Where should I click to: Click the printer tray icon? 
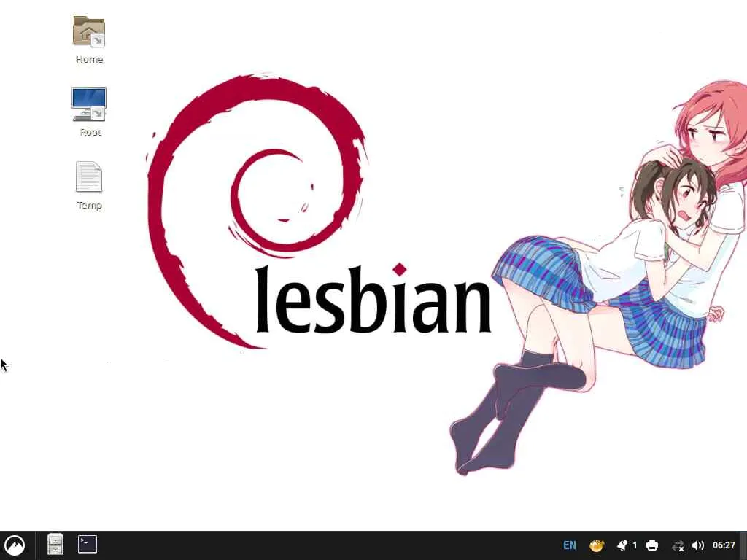652,545
